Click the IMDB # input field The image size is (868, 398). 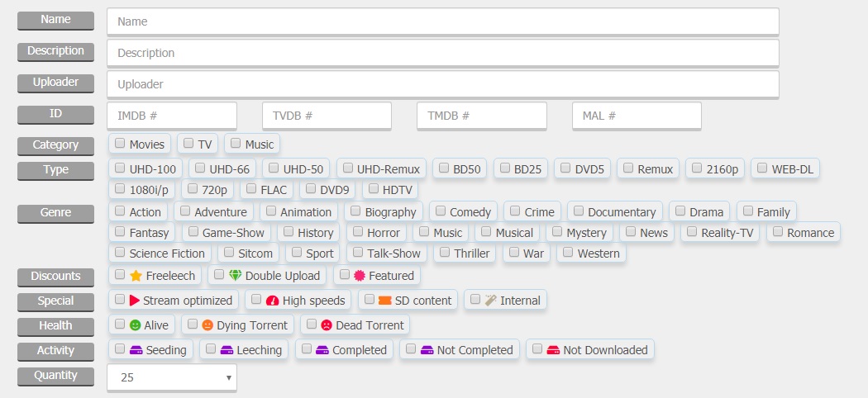(172, 116)
